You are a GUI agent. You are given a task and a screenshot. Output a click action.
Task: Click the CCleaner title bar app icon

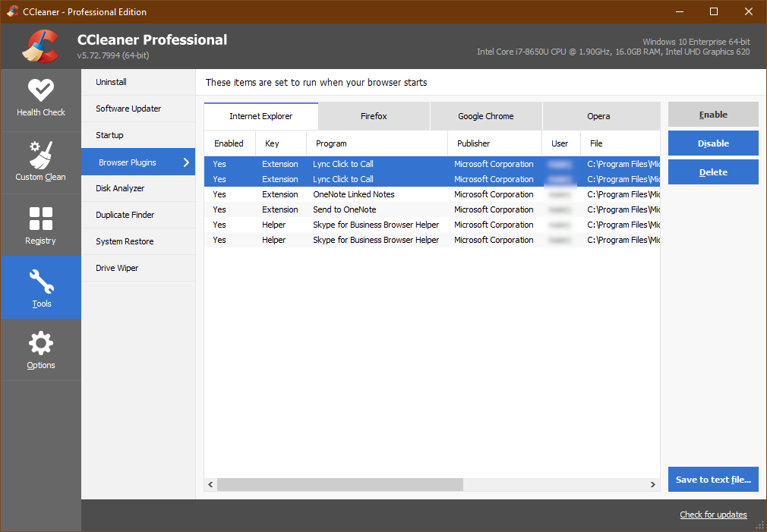(13, 11)
